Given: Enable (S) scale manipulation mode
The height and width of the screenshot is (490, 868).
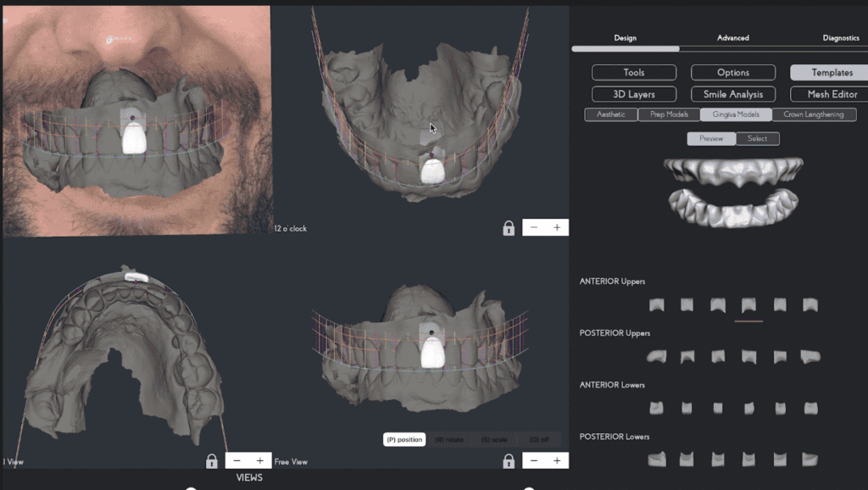Looking at the screenshot, I should point(493,440).
